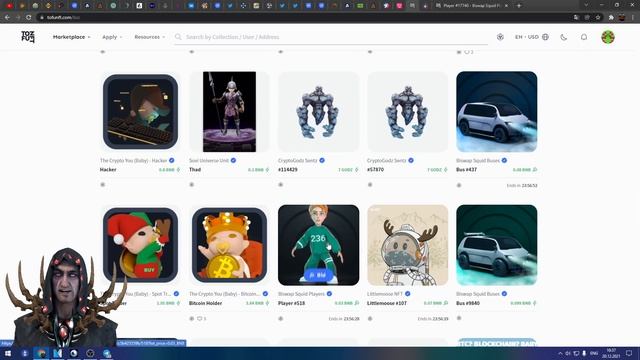
Task: Click the chain icon under Hacker
Action: click(103, 184)
